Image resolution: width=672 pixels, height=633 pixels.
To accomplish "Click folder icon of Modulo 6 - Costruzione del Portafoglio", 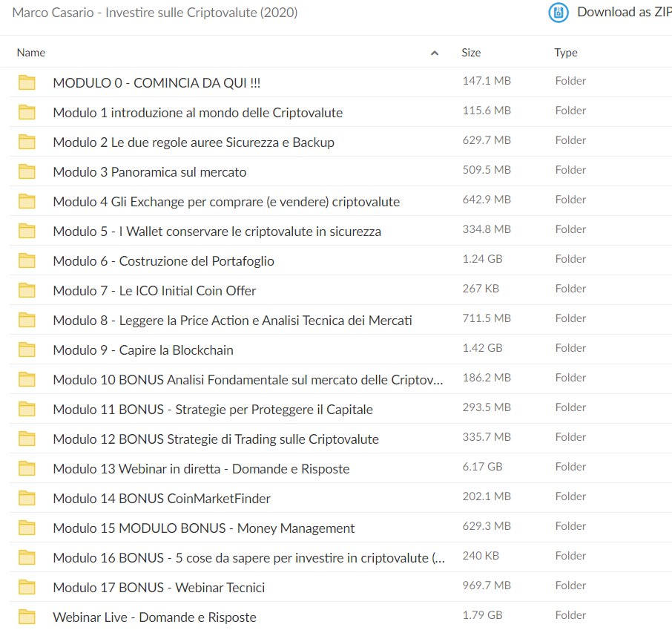I will pos(27,260).
